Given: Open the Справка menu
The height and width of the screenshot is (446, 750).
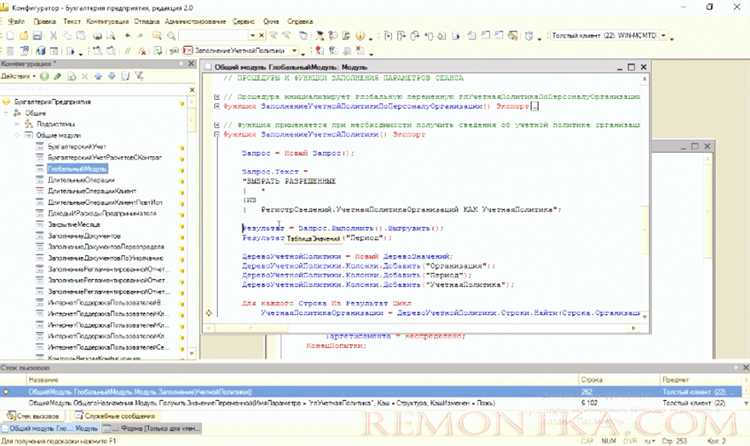Looking at the screenshot, I should pyautogui.click(x=300, y=22).
